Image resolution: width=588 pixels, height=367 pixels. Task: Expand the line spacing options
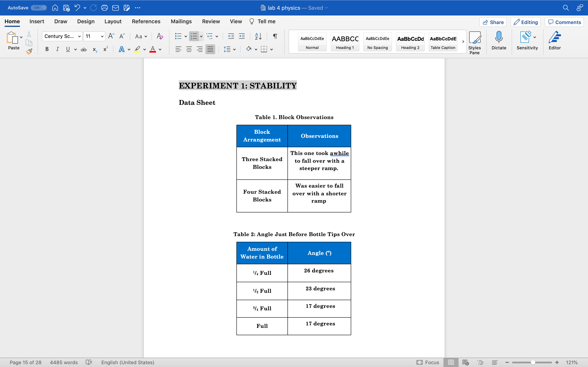point(234,49)
